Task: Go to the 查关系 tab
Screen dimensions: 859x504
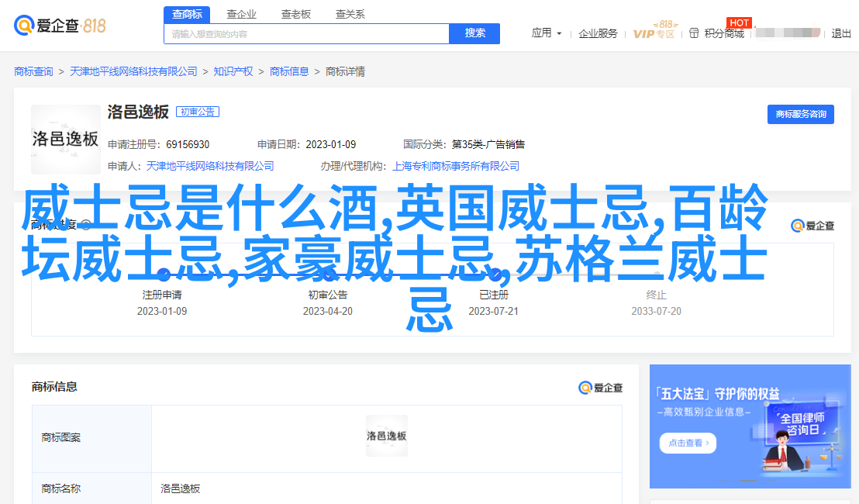Action: click(350, 14)
